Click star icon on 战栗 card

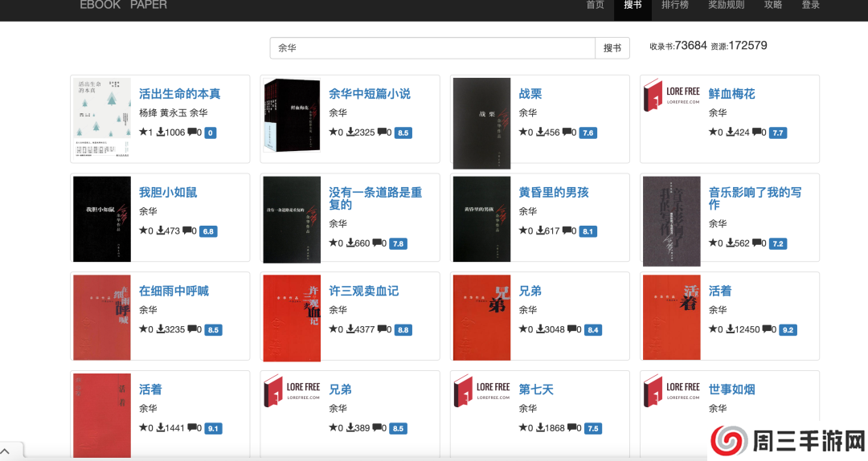(x=522, y=133)
